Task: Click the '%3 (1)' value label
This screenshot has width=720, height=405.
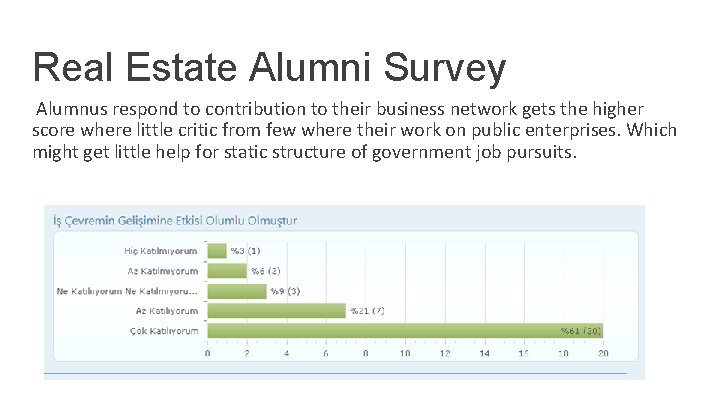Action: [246, 251]
